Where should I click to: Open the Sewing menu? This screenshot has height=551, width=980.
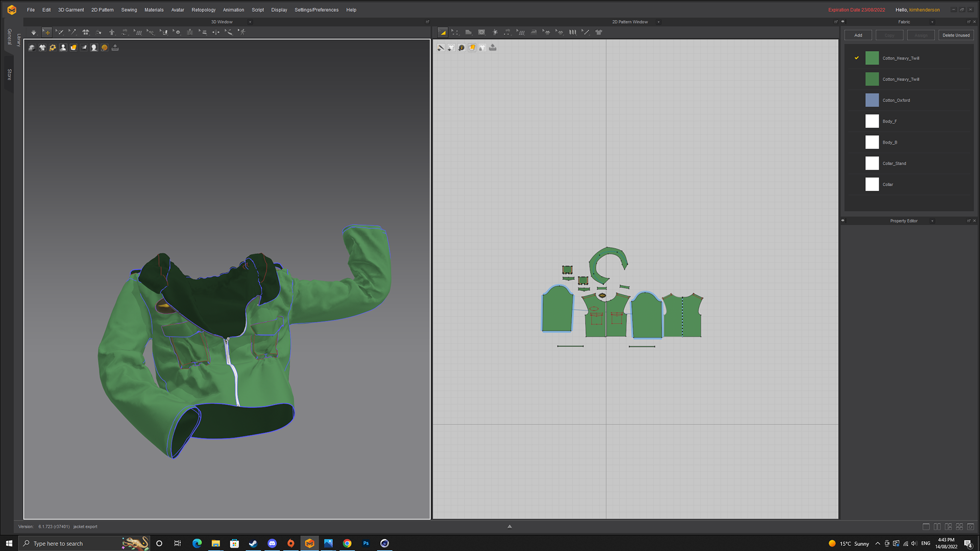(129, 10)
